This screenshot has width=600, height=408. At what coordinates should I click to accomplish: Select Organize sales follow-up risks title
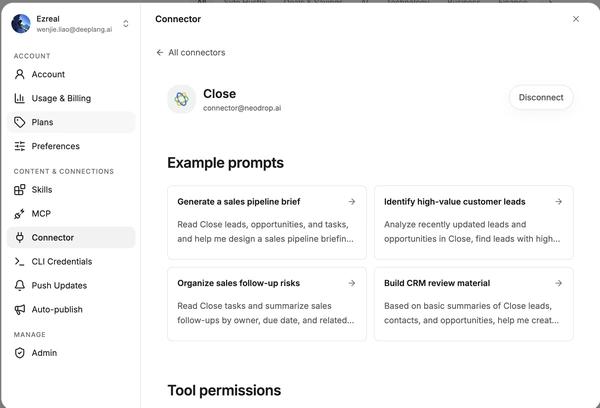tap(238, 283)
